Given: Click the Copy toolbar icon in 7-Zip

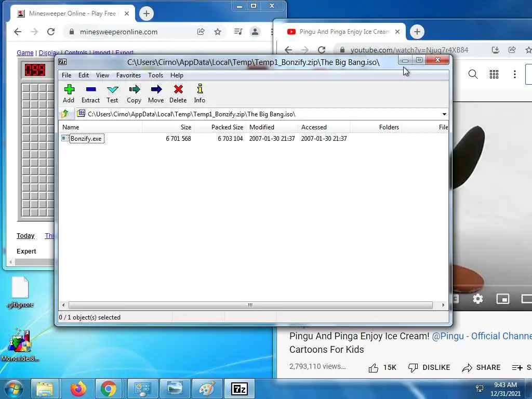Looking at the screenshot, I should pyautogui.click(x=134, y=94).
